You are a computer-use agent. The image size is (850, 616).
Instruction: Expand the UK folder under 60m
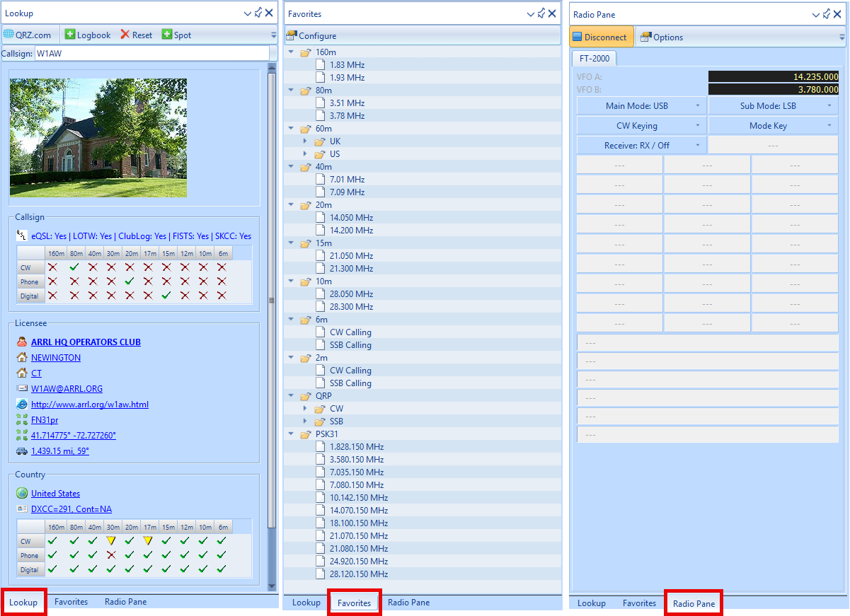click(x=305, y=141)
